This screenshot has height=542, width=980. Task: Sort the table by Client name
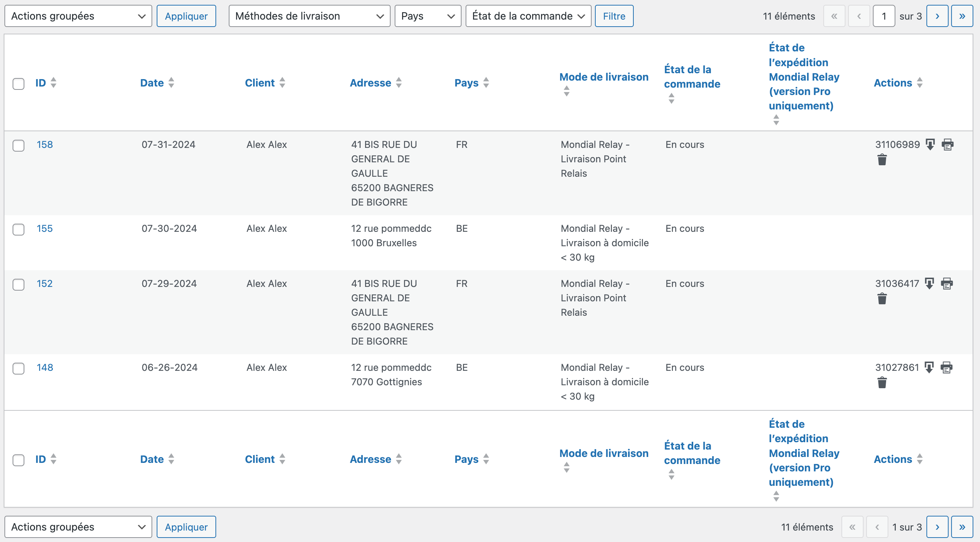[260, 82]
